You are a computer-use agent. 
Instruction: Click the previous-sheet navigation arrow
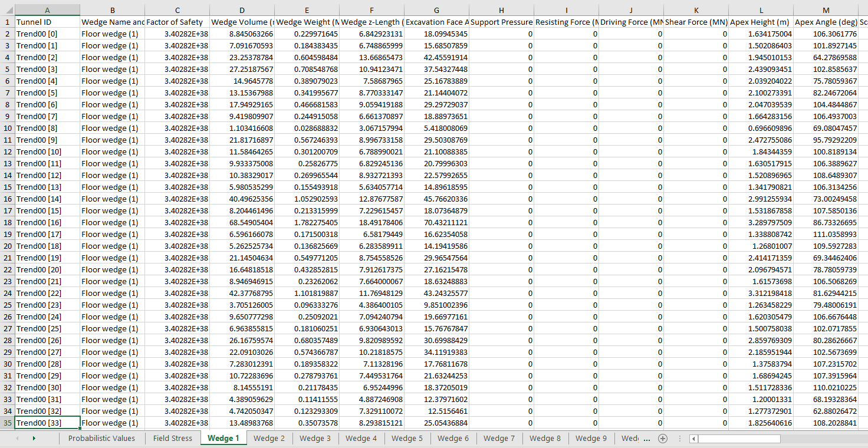pyautogui.click(x=17, y=439)
